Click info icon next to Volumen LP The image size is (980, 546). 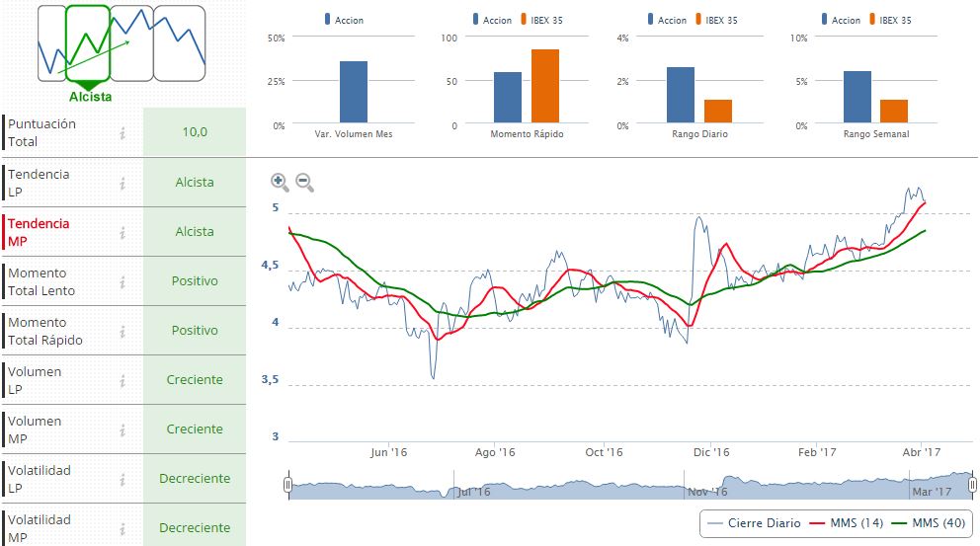[122, 380]
